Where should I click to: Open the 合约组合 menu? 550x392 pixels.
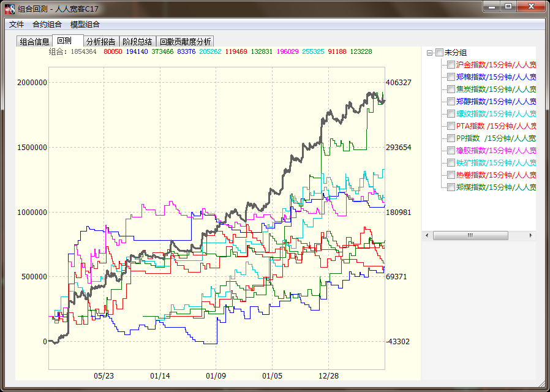(x=47, y=24)
